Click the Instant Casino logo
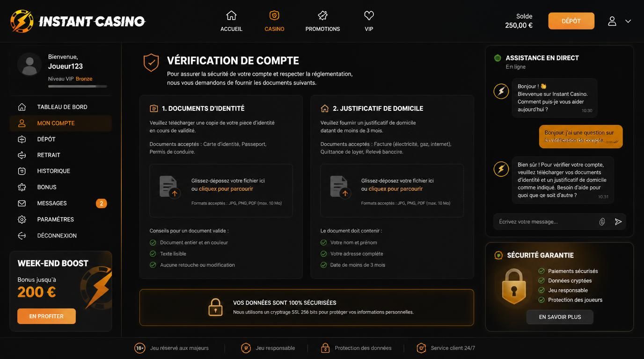The height and width of the screenshot is (359, 644). (x=78, y=21)
